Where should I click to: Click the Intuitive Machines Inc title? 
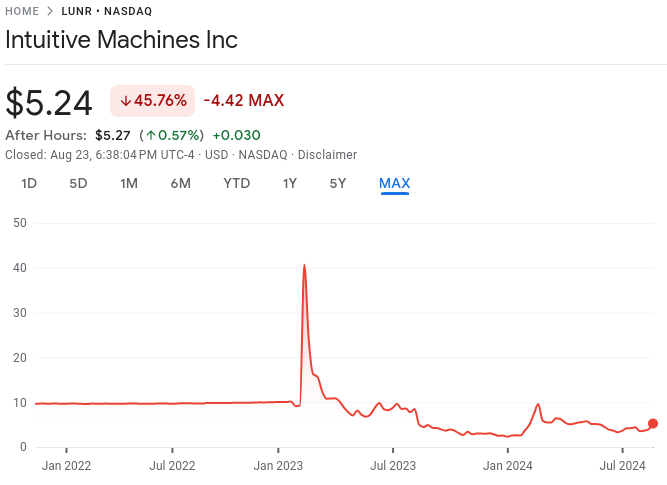[x=121, y=41]
